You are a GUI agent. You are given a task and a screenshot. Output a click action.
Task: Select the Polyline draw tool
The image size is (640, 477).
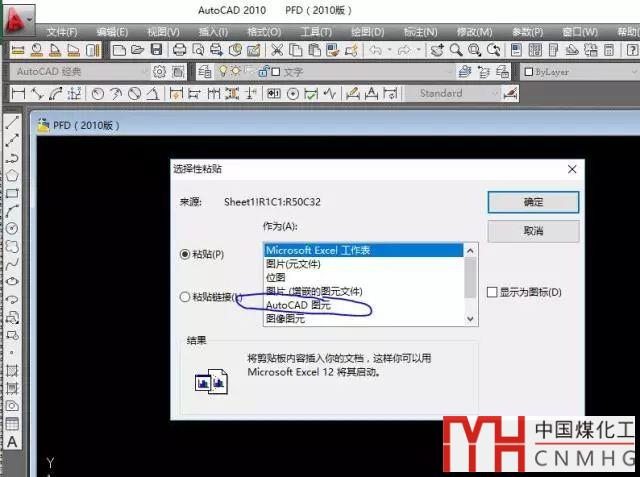click(12, 158)
